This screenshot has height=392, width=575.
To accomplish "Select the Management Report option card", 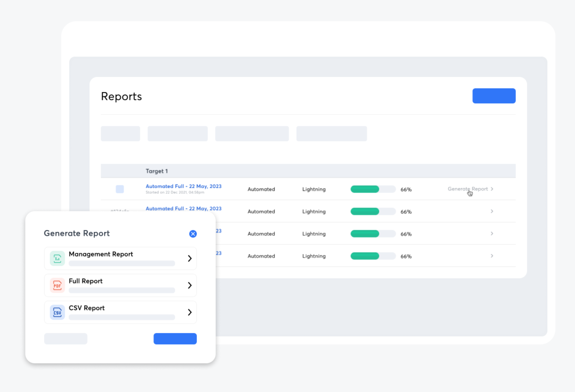I will tap(120, 258).
